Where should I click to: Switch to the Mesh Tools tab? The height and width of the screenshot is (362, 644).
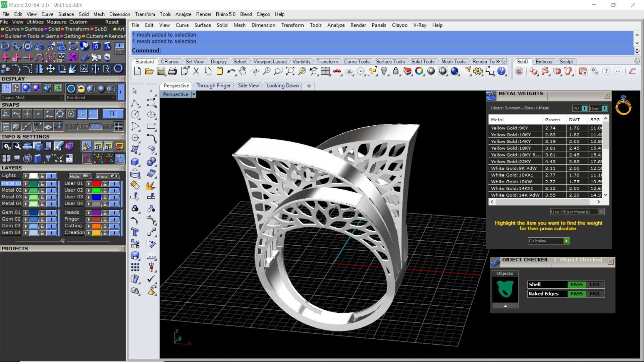(453, 62)
